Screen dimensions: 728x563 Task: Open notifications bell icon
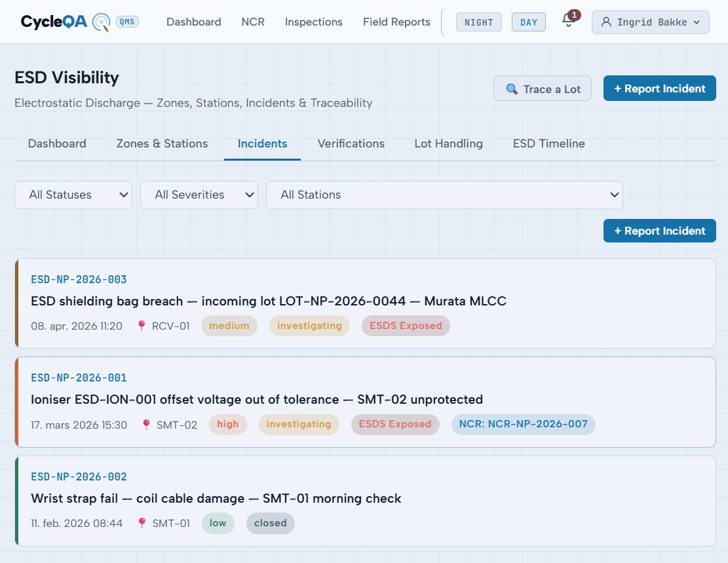coord(569,20)
